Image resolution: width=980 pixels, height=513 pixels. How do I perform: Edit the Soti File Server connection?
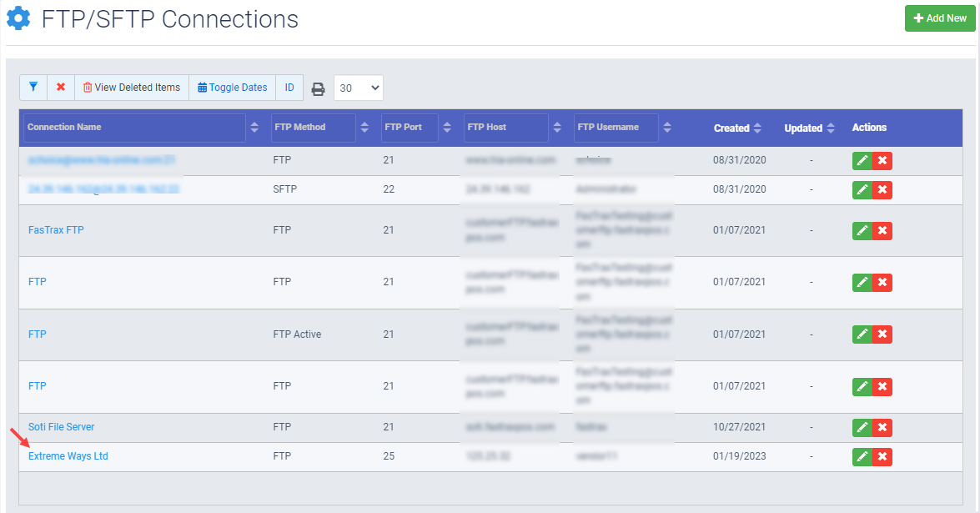[862, 427]
